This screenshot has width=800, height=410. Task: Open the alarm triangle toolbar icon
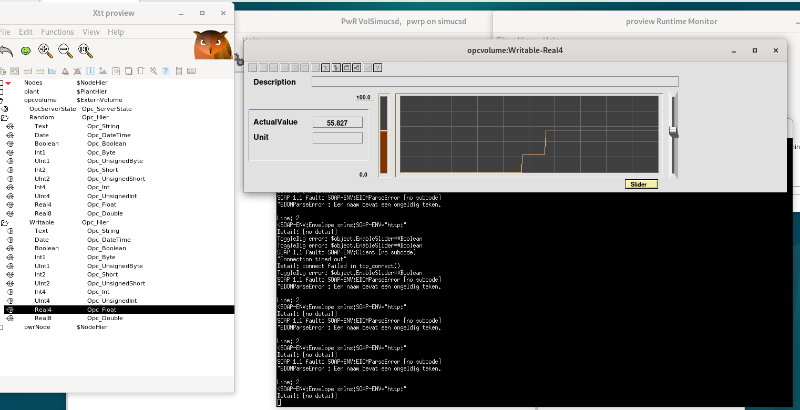[x=65, y=71]
